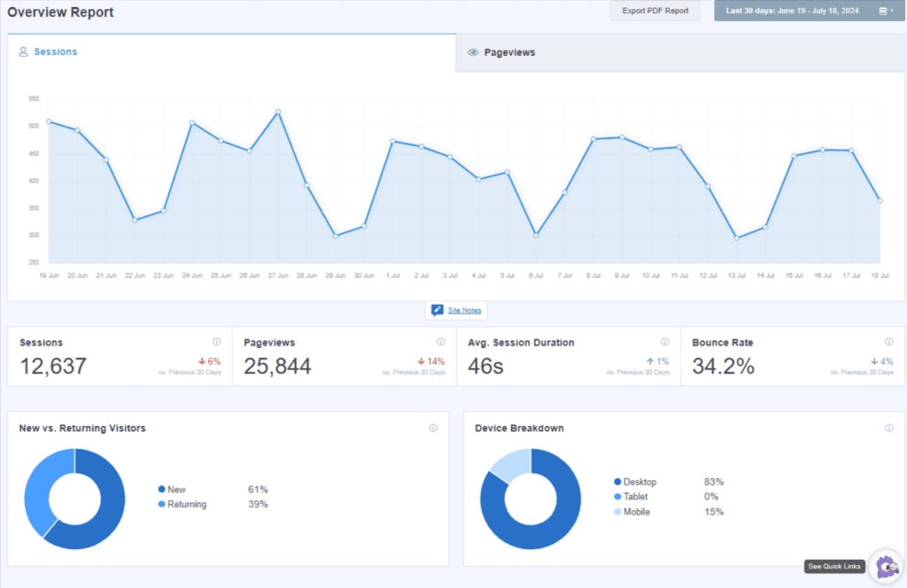907x588 pixels.
Task: Click info icon on Sessions card
Action: (217, 342)
